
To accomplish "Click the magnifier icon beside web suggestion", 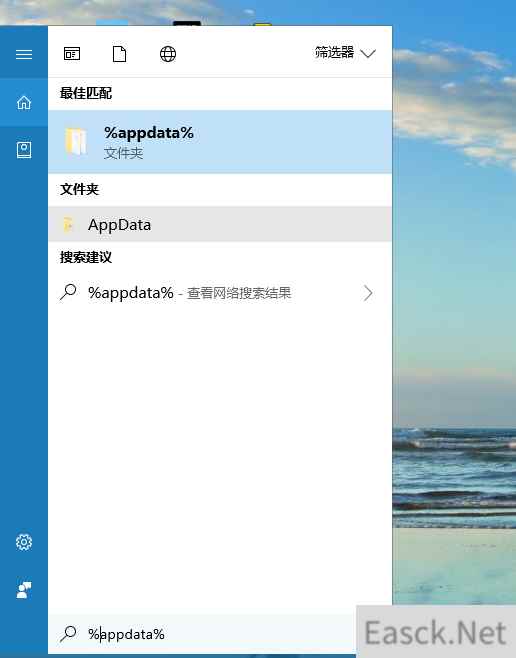I will click(68, 292).
